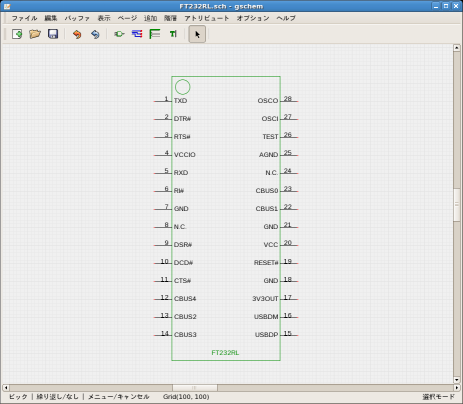Select the CBUS2 pin label
This screenshot has width=463, height=404.
tap(185, 317)
